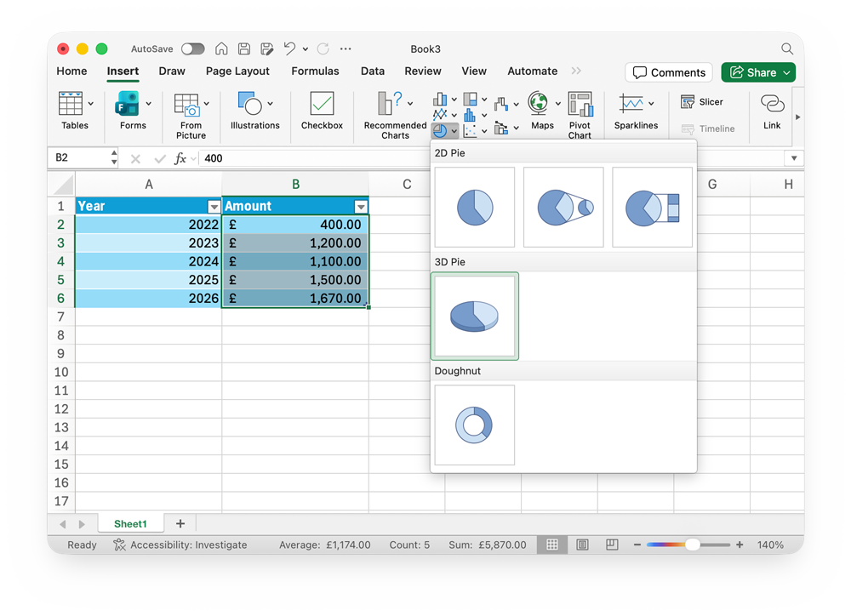Select the Bar of Pie chart
This screenshot has width=851, height=616.
[x=652, y=208]
